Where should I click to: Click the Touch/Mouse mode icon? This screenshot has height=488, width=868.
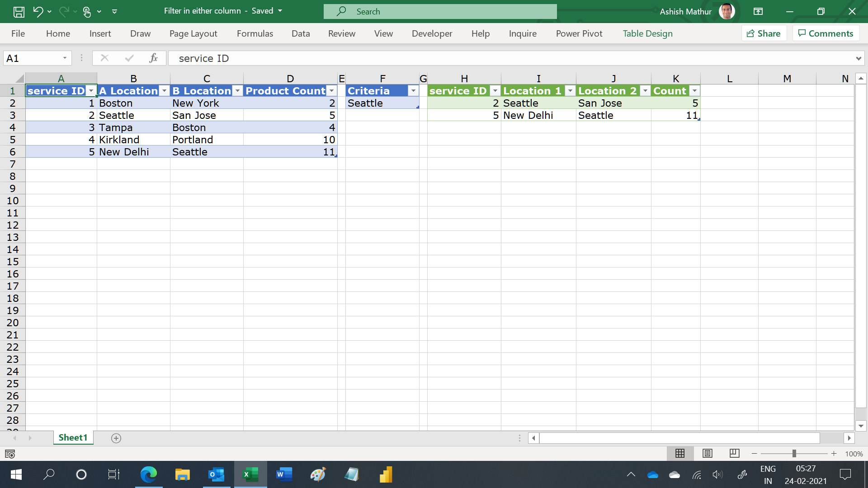tap(87, 12)
